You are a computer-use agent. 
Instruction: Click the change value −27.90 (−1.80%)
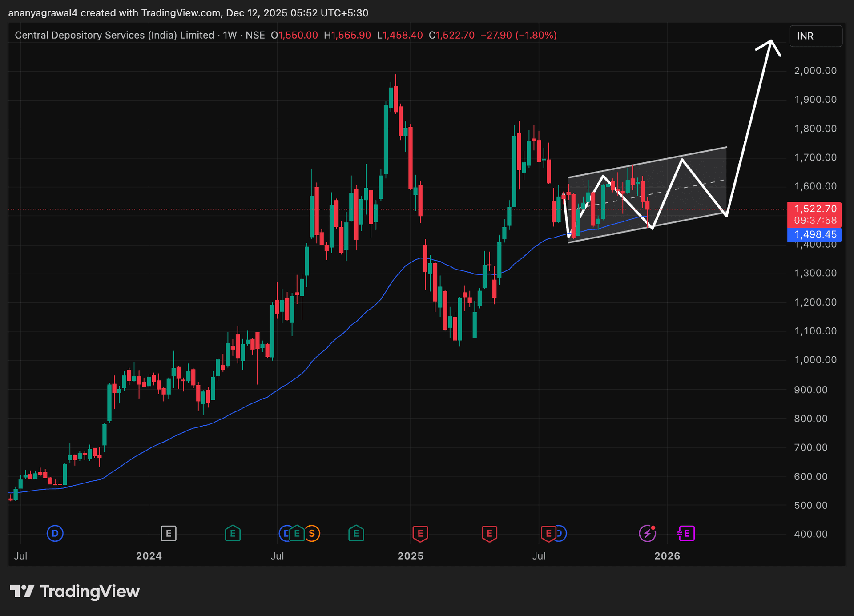coord(519,35)
